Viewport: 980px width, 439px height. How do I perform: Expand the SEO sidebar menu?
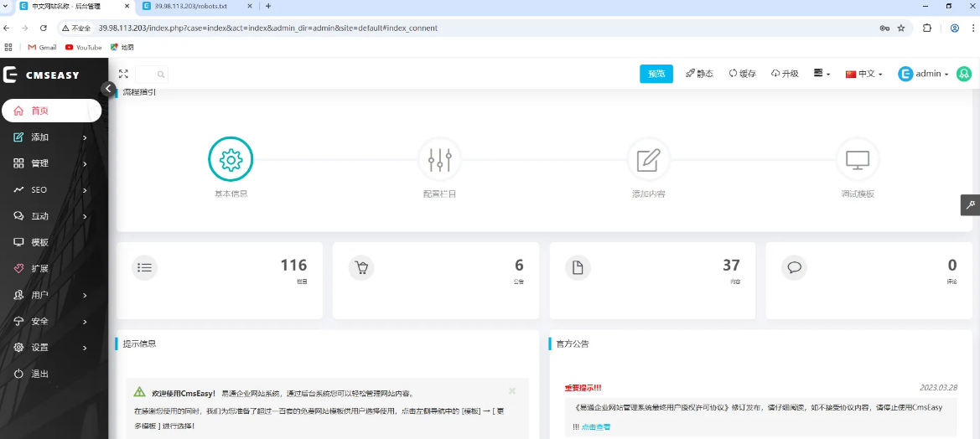[x=50, y=190]
